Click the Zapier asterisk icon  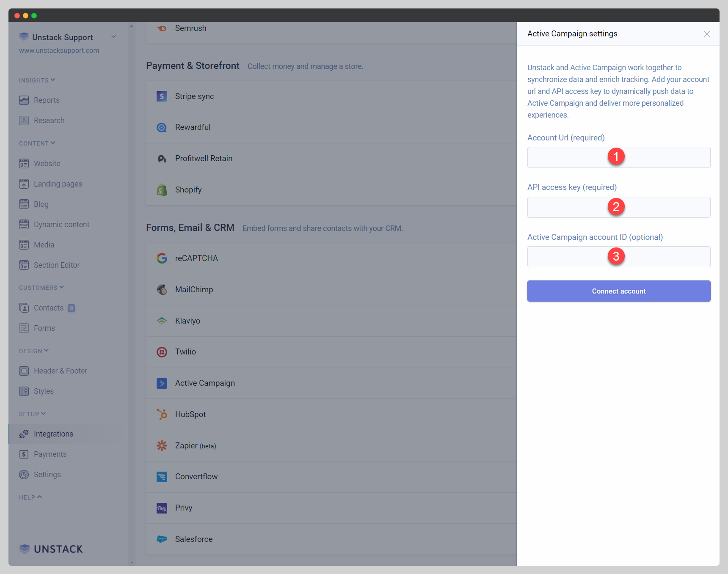click(x=162, y=446)
